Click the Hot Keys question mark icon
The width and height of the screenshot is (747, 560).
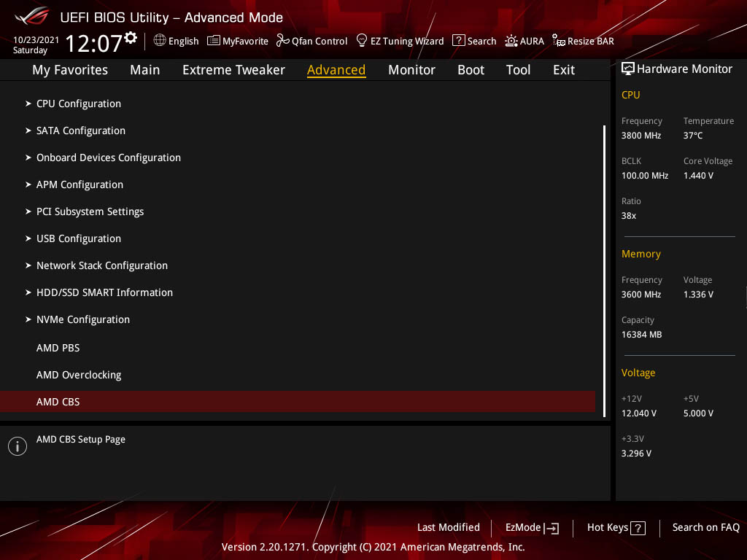click(638, 528)
